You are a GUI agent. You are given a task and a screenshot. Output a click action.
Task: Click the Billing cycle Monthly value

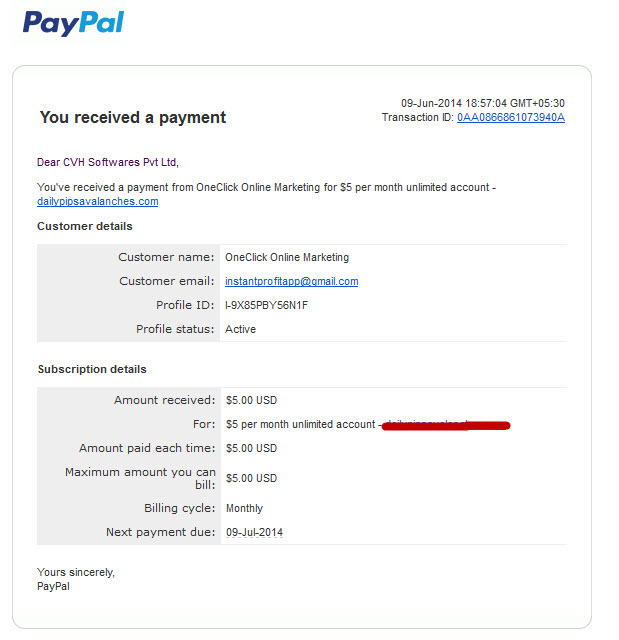tap(244, 509)
